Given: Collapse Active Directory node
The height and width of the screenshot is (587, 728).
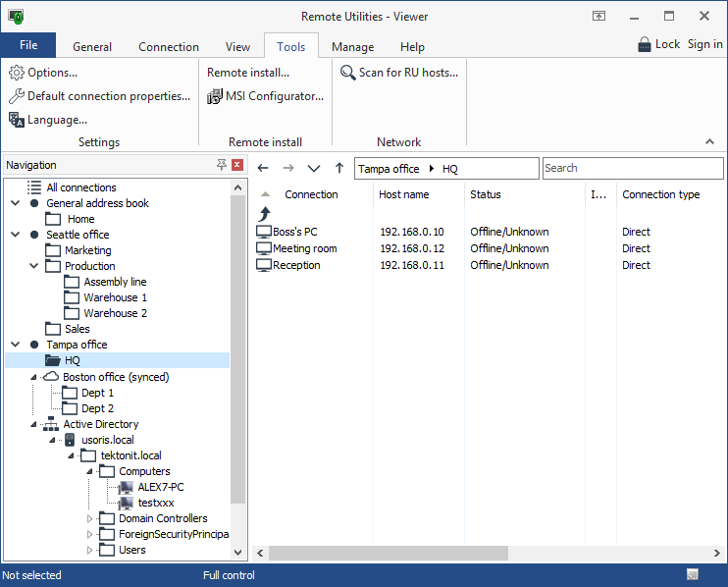Looking at the screenshot, I should click(33, 424).
